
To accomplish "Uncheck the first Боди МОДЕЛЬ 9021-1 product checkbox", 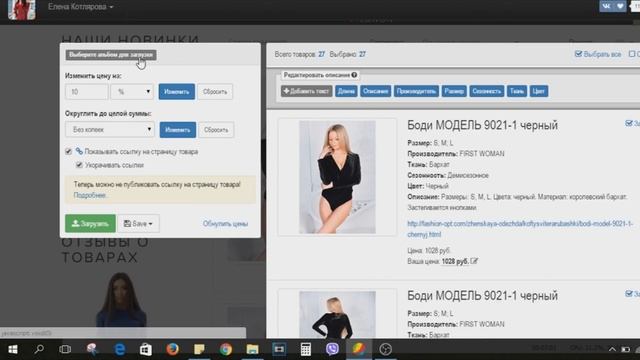I will 629,123.
